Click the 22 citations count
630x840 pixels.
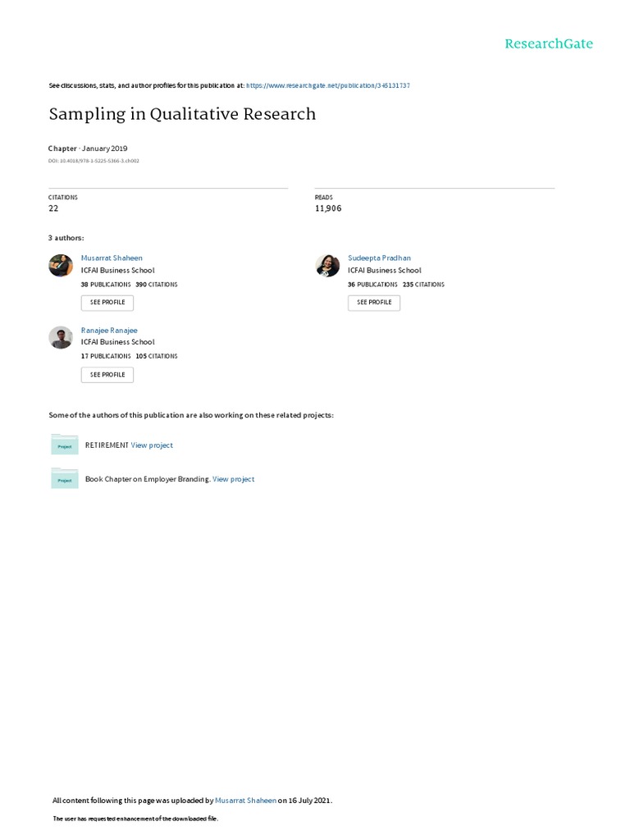(54, 208)
